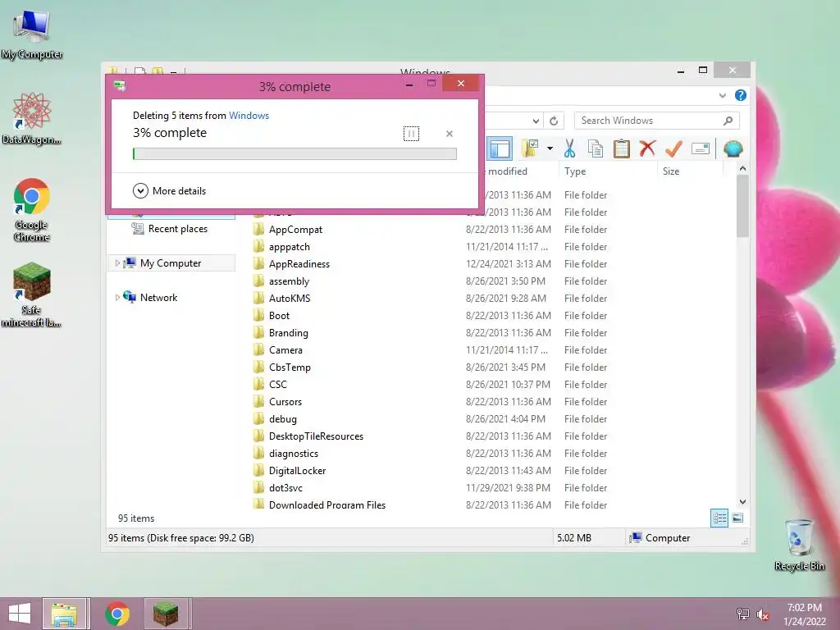Select the CbsTemp folder
This screenshot has height=630, width=840.
(x=290, y=367)
